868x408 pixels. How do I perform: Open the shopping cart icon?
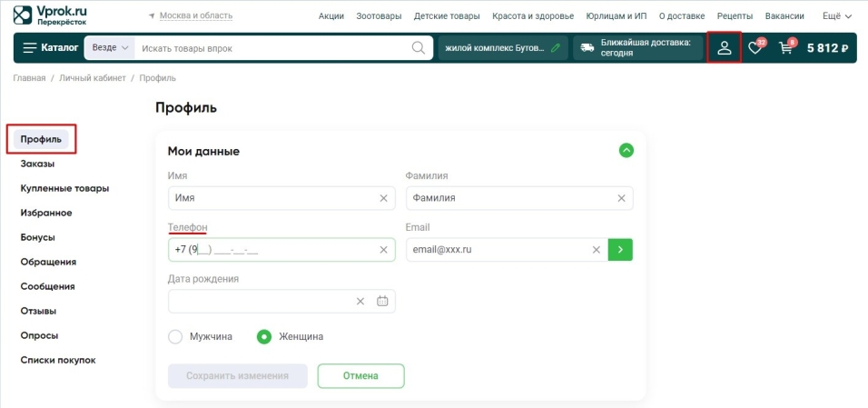(786, 48)
